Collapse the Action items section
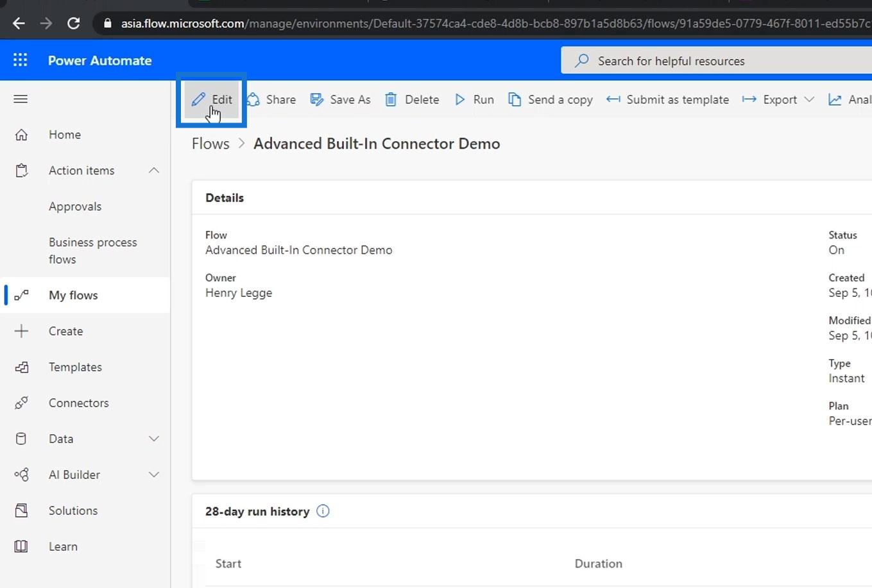 154,171
